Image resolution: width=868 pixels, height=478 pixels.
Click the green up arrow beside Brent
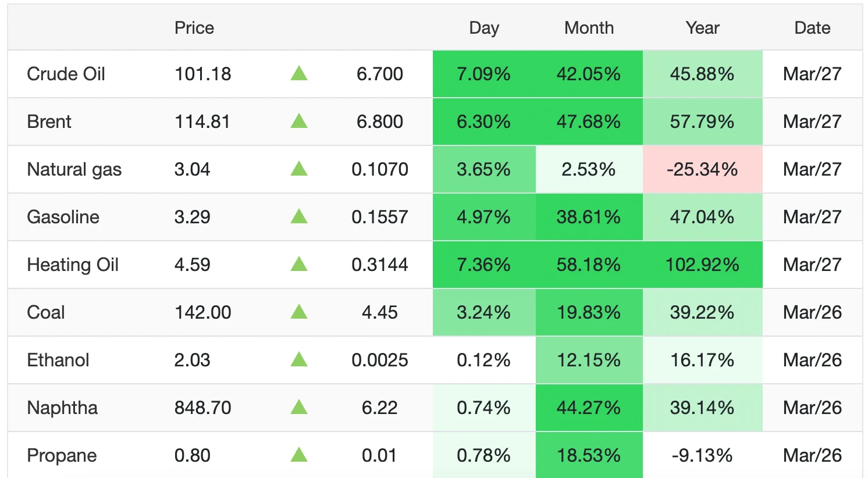point(298,121)
